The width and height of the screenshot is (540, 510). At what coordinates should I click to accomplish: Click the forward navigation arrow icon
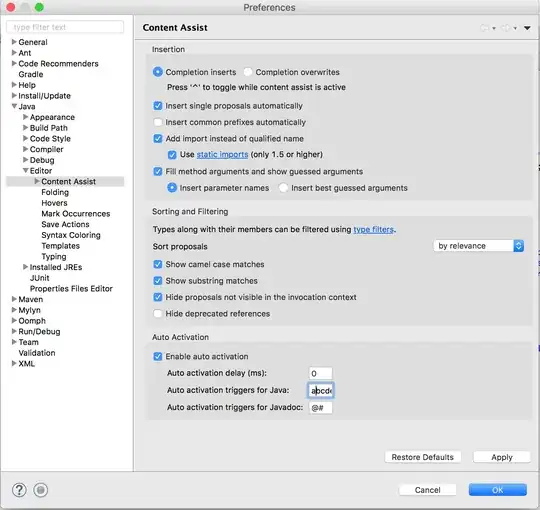pos(506,28)
